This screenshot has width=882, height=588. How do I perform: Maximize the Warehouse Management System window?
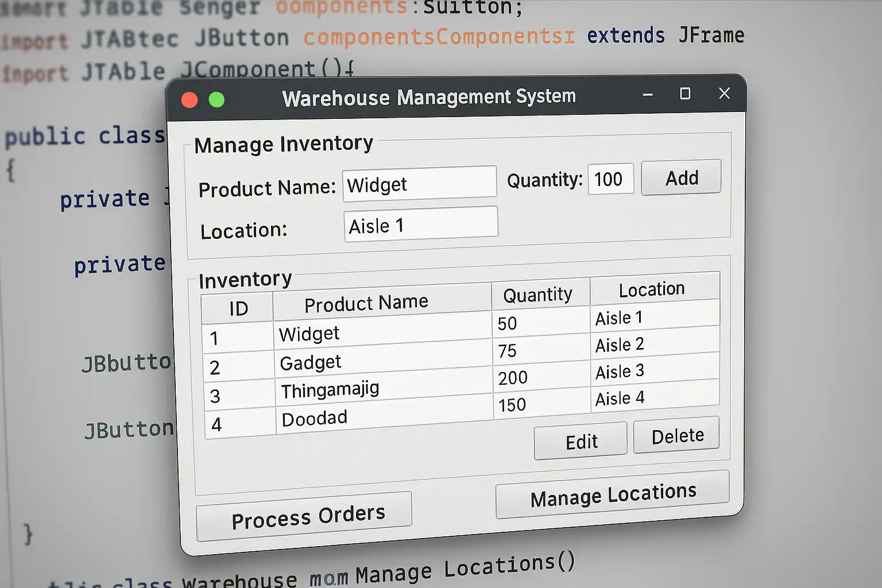tap(685, 94)
